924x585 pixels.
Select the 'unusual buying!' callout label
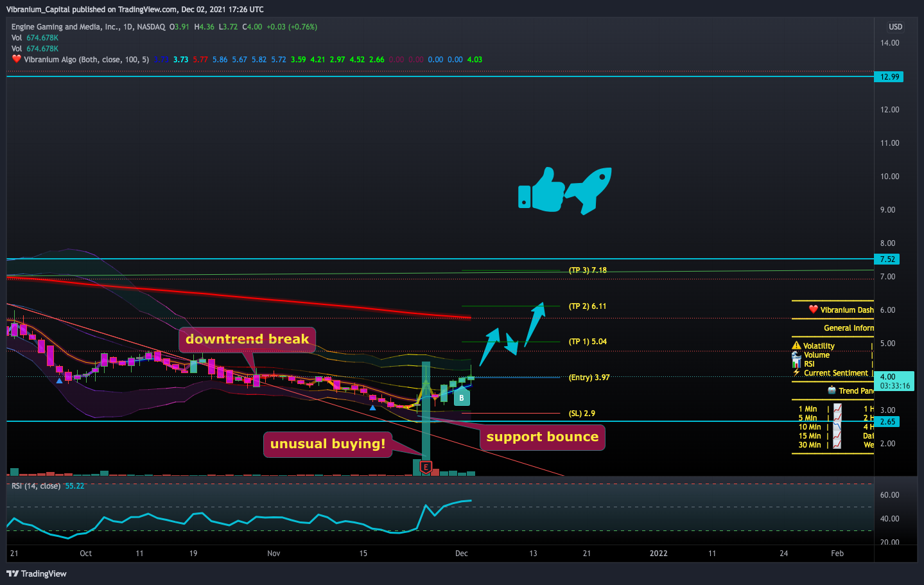click(327, 444)
